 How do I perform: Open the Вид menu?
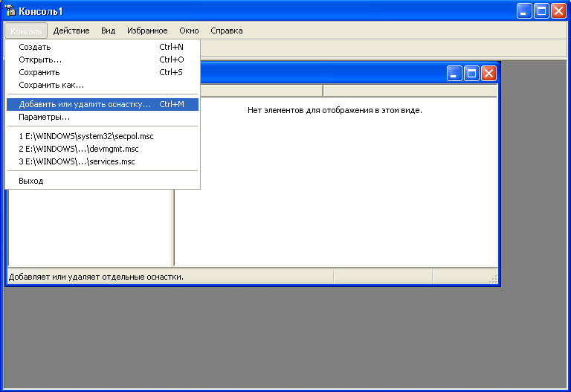pyautogui.click(x=108, y=31)
